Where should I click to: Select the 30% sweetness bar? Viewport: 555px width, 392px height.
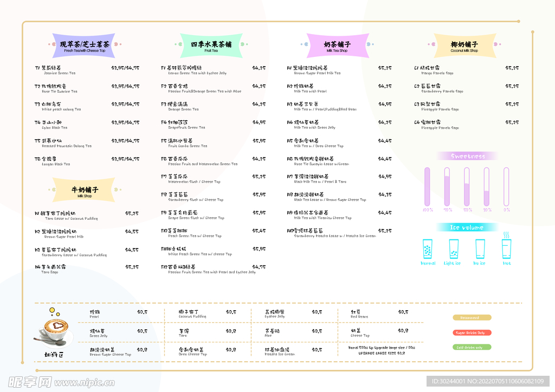point(487,187)
